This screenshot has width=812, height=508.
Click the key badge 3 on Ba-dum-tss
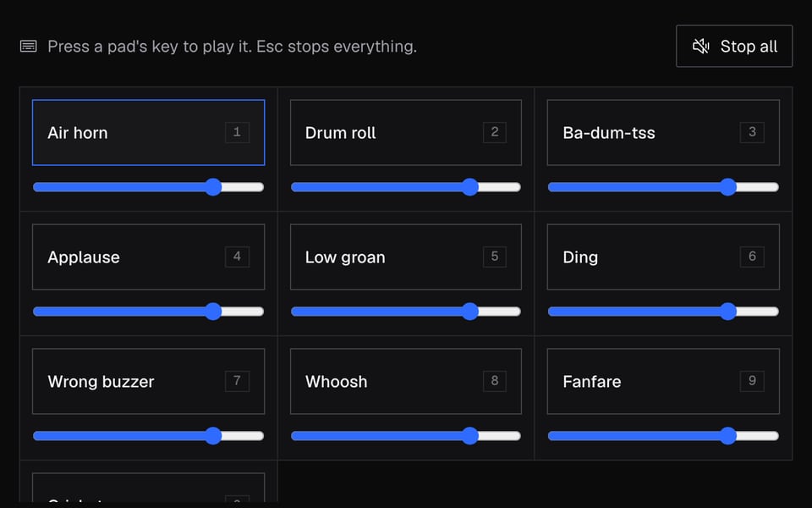click(752, 132)
